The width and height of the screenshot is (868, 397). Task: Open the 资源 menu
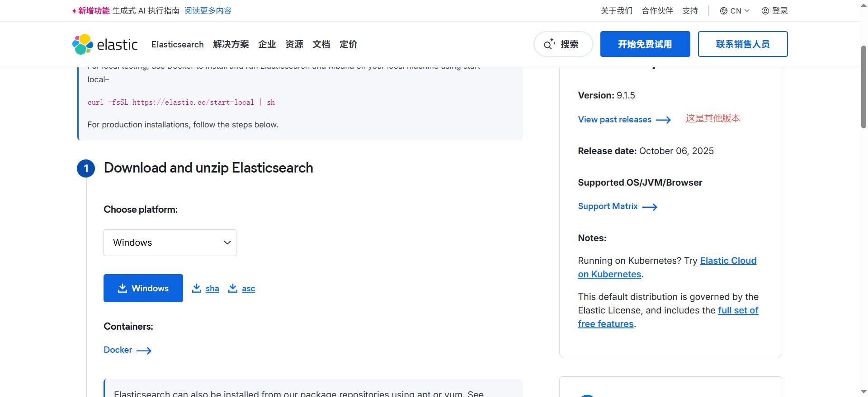click(294, 44)
